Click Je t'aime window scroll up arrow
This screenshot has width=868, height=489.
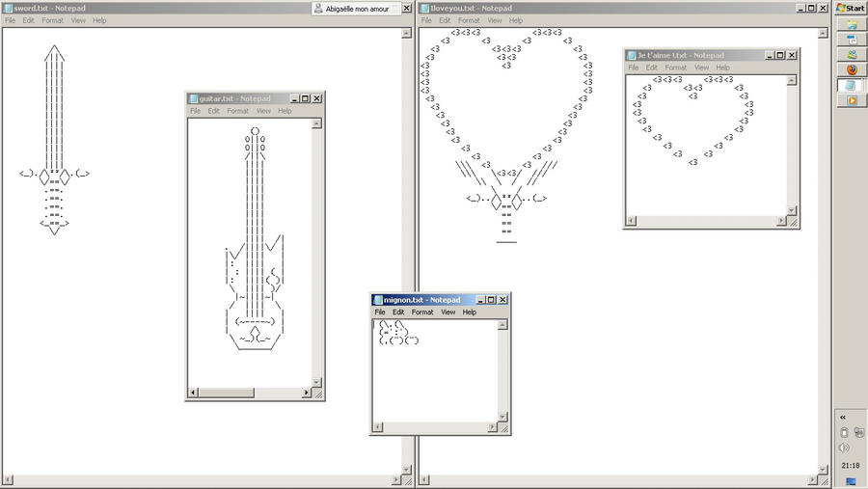pyautogui.click(x=792, y=80)
